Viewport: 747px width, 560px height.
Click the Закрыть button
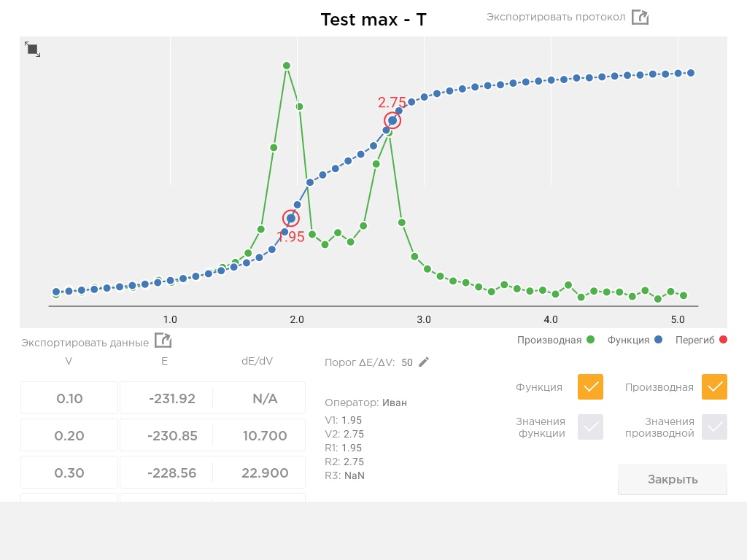(x=672, y=480)
